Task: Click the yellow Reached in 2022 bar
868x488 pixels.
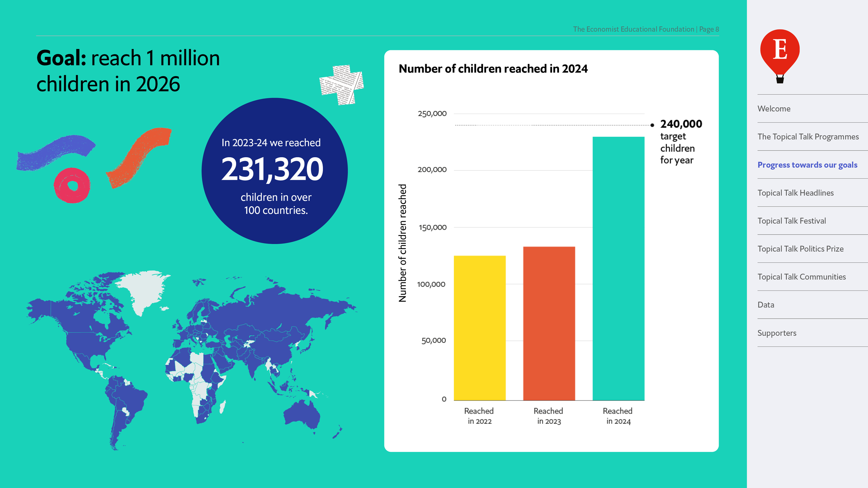Action: pos(479,328)
